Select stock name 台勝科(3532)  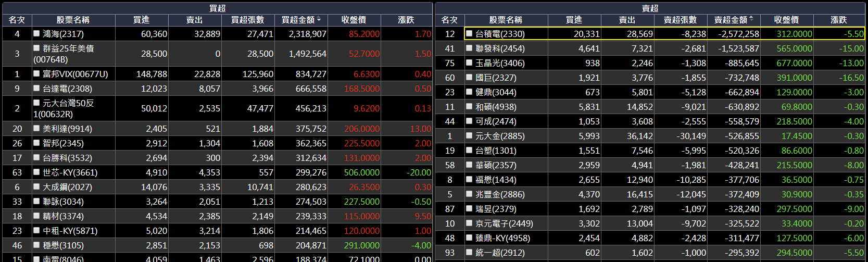(67, 158)
